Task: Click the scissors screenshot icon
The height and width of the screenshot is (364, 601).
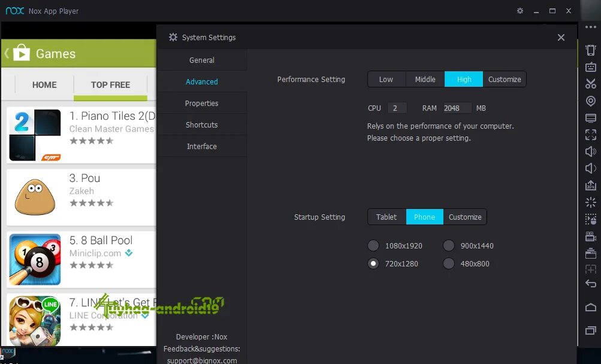Action: tap(591, 84)
